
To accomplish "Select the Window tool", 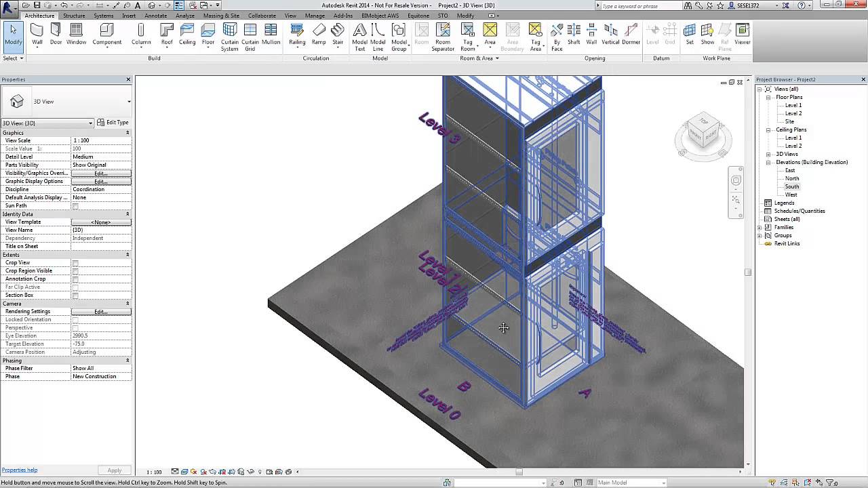I will point(76,34).
